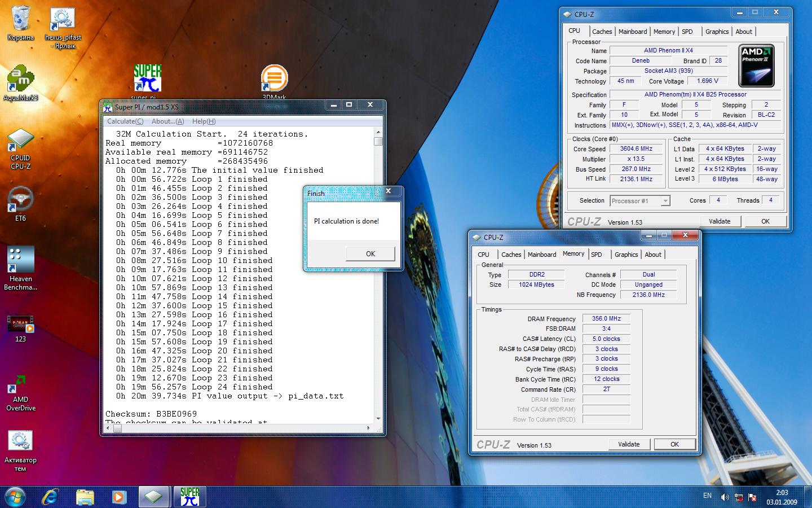The image size is (812, 508).
Task: Switch to Caches tab in lower CPU-Z
Action: (x=511, y=255)
